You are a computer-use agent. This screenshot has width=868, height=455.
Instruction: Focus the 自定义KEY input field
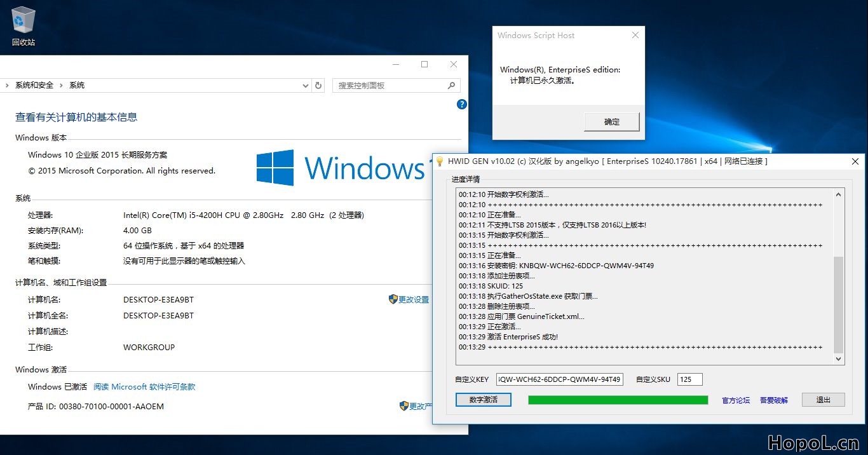559,379
